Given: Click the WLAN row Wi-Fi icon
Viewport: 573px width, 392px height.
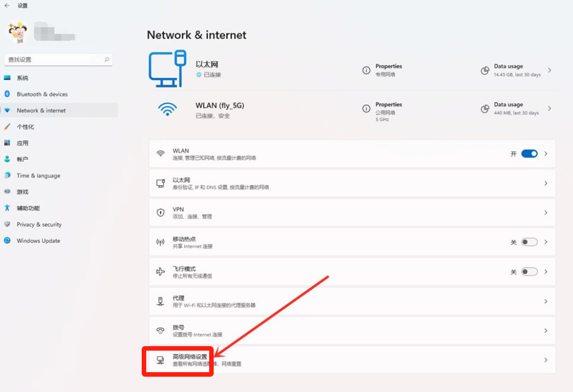Looking at the screenshot, I should pos(160,154).
